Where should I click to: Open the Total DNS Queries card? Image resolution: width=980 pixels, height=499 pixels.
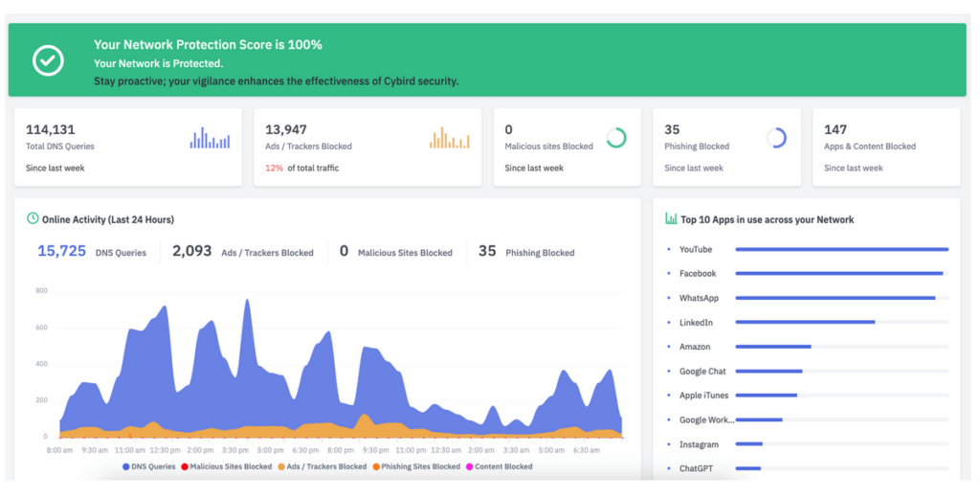click(128, 147)
